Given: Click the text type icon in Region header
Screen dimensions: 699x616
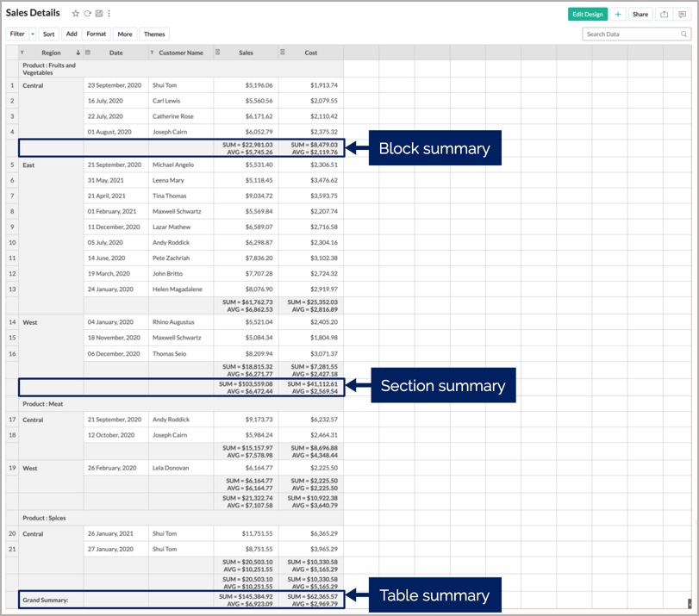Looking at the screenshot, I should [22, 53].
